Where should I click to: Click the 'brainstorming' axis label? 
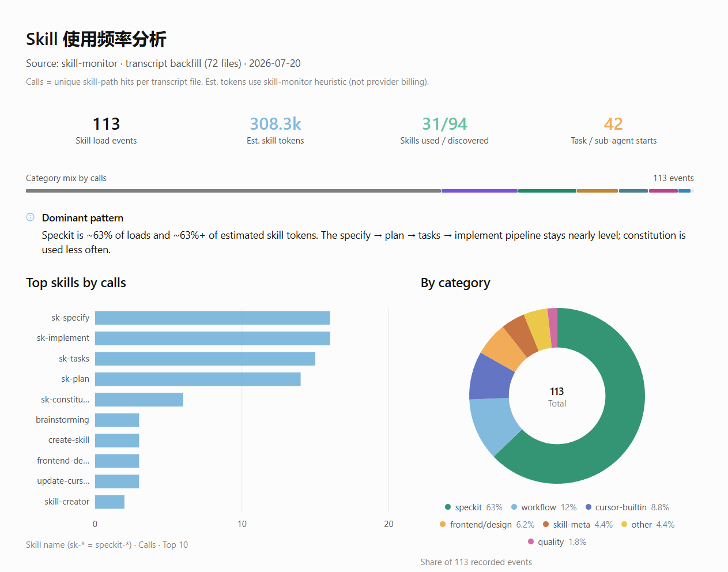pos(62,420)
